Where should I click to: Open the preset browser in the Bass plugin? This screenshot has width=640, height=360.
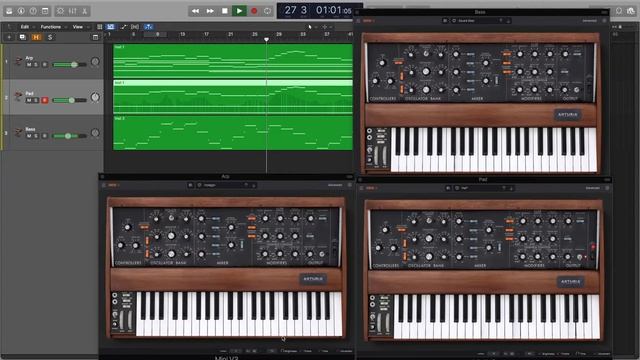point(445,20)
